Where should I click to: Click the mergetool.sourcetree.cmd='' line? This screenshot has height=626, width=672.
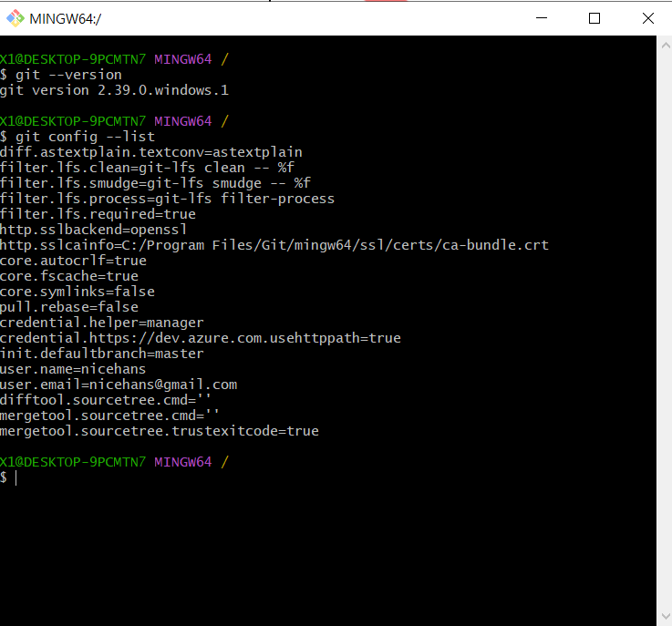point(109,416)
